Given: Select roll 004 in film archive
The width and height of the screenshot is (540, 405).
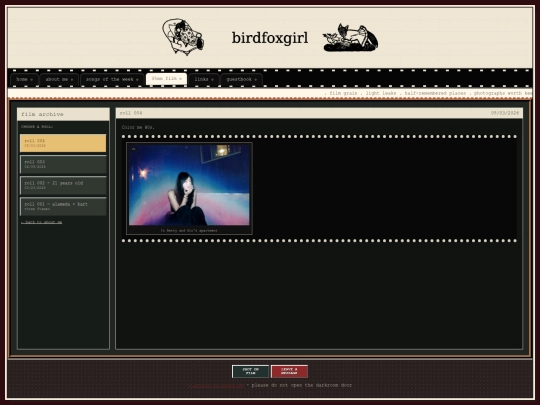Looking at the screenshot, I should [x=63, y=143].
